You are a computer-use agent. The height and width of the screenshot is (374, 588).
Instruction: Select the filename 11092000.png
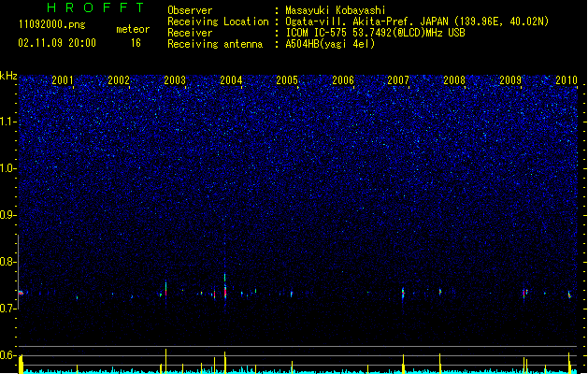click(52, 24)
